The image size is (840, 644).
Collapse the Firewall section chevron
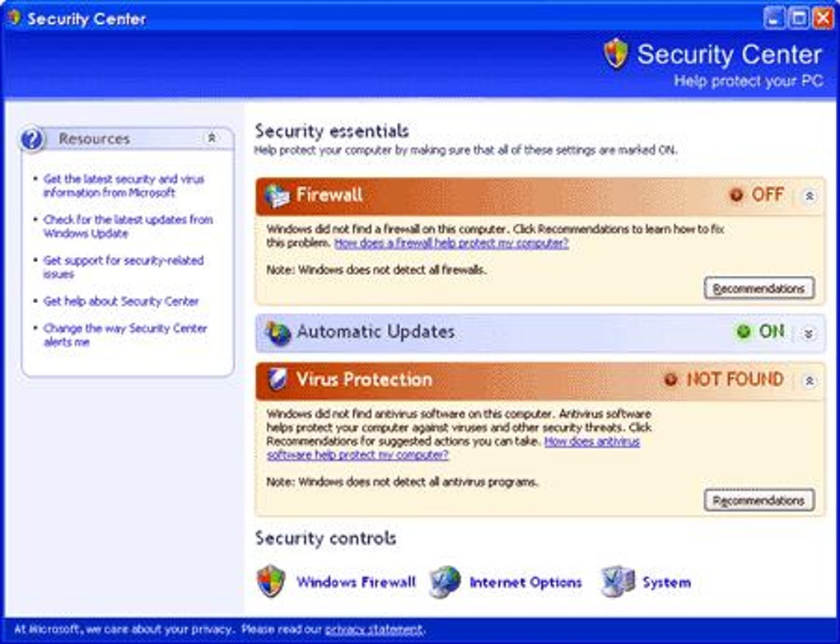point(810,196)
